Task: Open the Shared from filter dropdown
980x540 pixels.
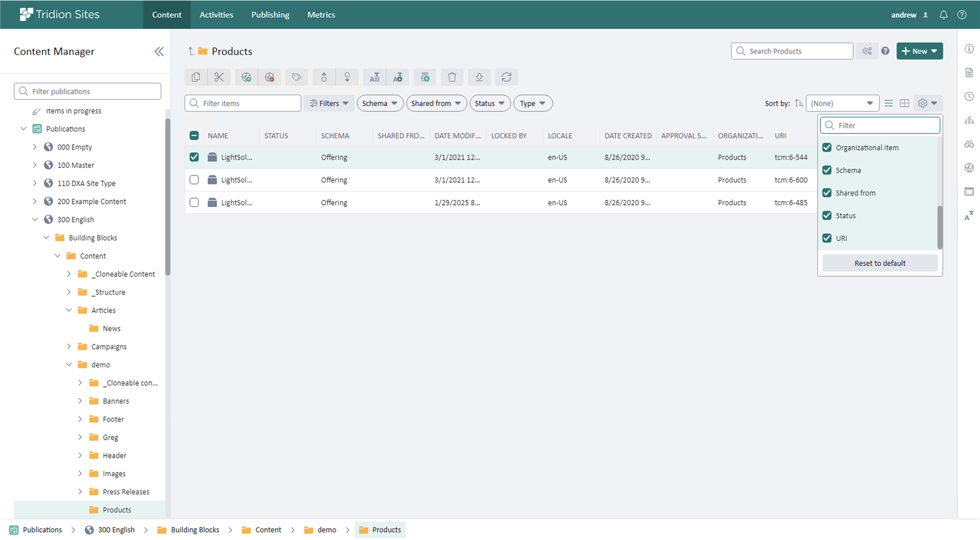Action: [x=436, y=103]
